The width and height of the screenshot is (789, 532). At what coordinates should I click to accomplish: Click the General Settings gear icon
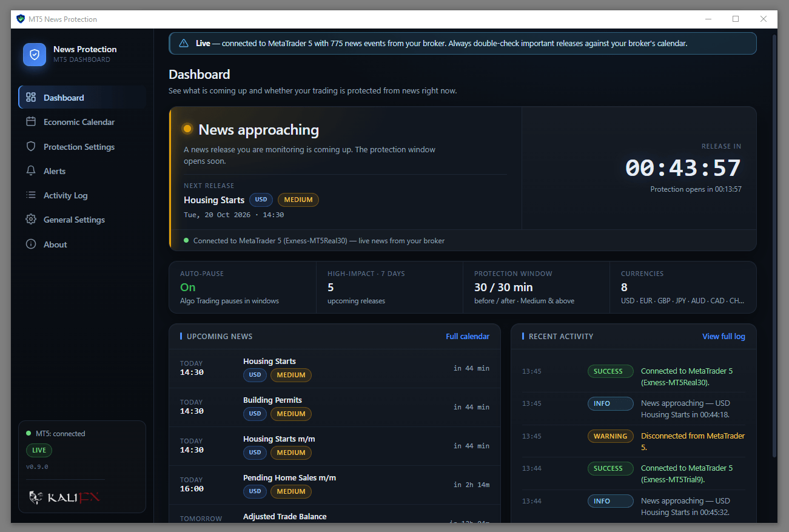[31, 220]
